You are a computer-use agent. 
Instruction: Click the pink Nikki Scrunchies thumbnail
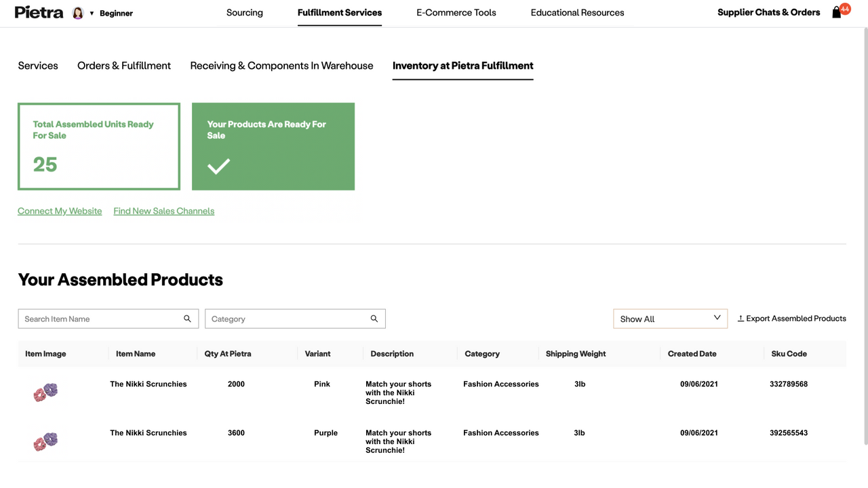45,392
